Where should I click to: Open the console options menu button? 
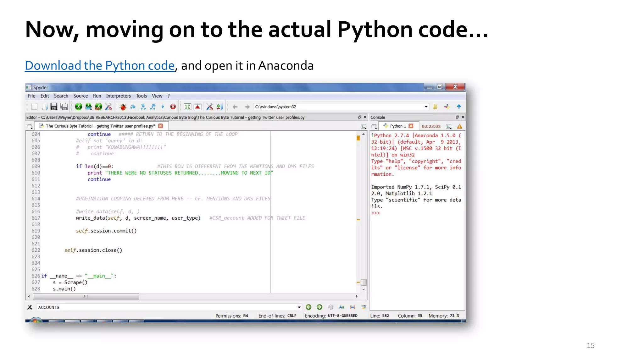click(x=449, y=126)
